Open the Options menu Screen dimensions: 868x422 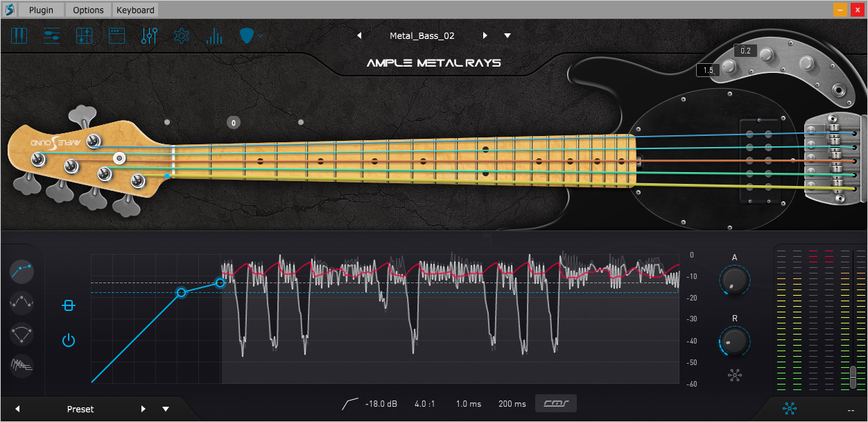88,10
